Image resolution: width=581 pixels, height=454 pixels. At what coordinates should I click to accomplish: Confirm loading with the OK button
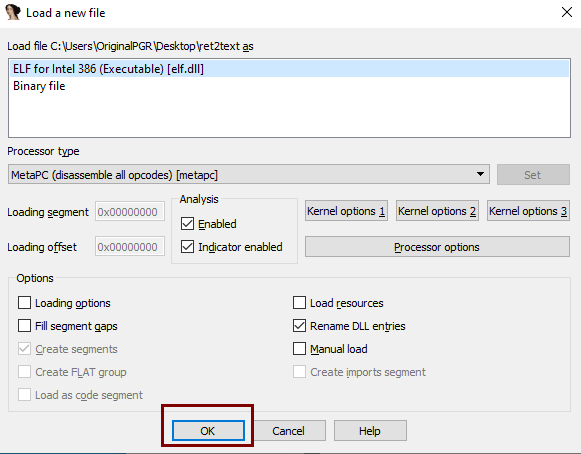tap(208, 431)
